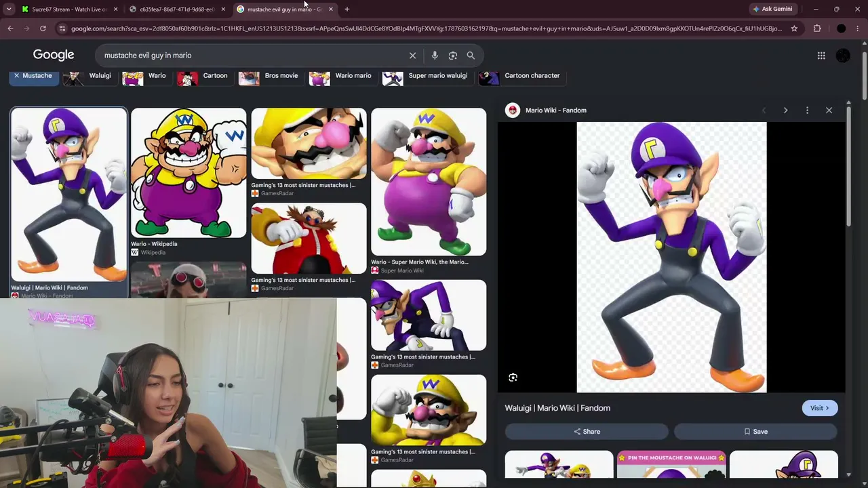Image resolution: width=868 pixels, height=488 pixels.
Task: Open the Pin the Moustache on Waluigi thumbnail
Action: (671, 464)
